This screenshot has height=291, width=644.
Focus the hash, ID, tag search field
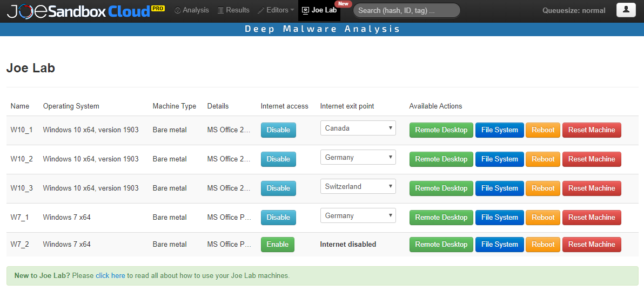[407, 11]
